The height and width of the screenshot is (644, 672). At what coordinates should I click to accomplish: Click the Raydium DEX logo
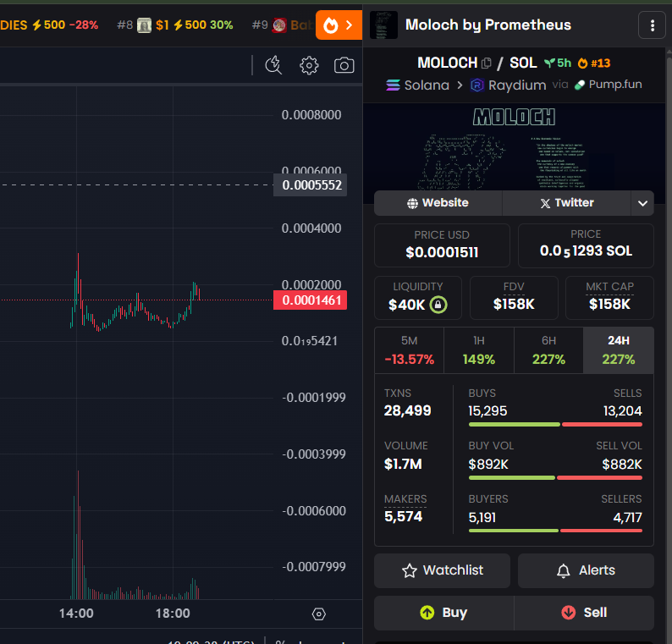[x=477, y=85]
